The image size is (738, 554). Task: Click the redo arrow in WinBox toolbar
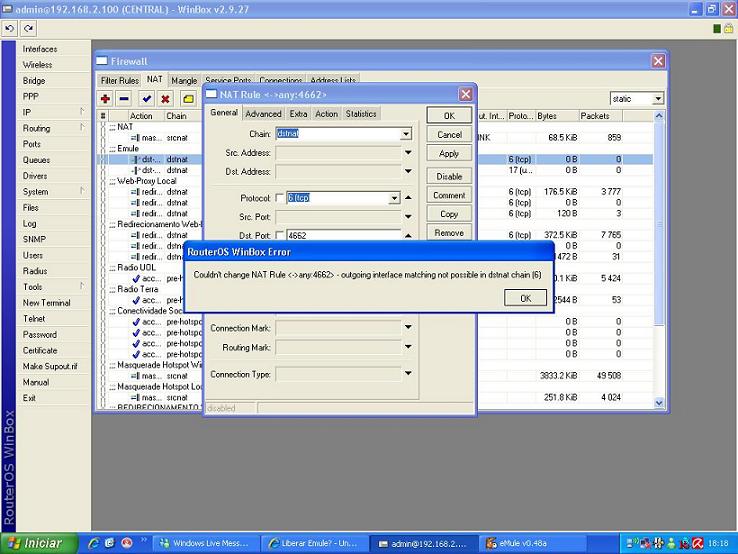[x=27, y=28]
